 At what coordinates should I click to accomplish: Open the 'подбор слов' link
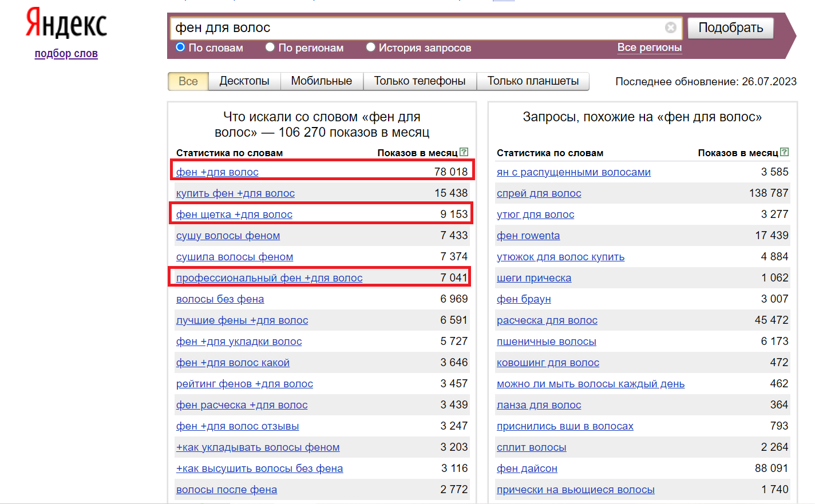(x=66, y=54)
